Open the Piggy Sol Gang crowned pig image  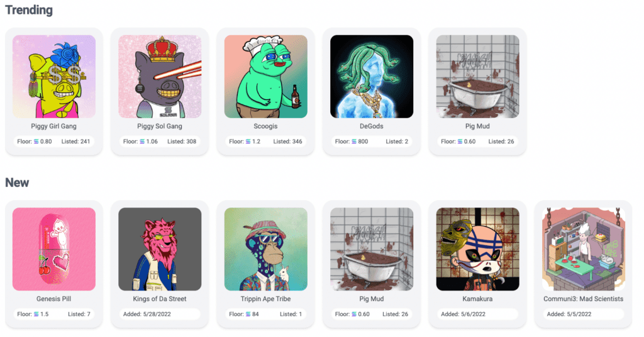coord(160,76)
